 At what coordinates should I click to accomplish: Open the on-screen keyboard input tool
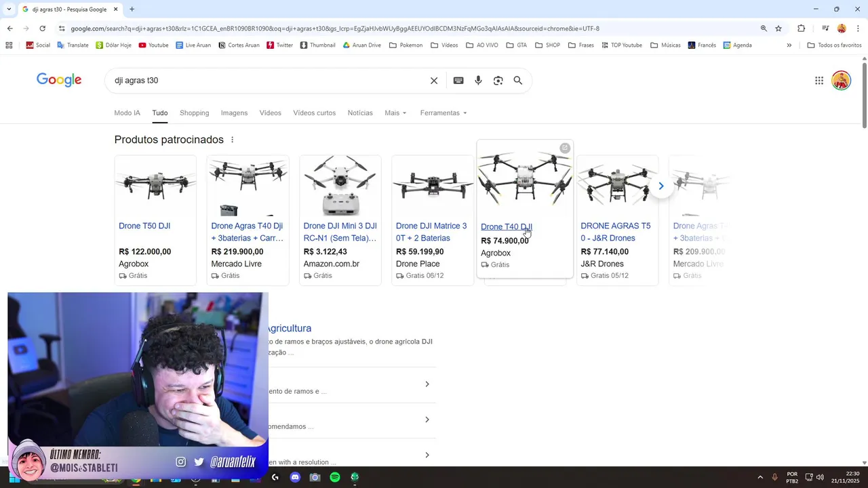pos(458,81)
